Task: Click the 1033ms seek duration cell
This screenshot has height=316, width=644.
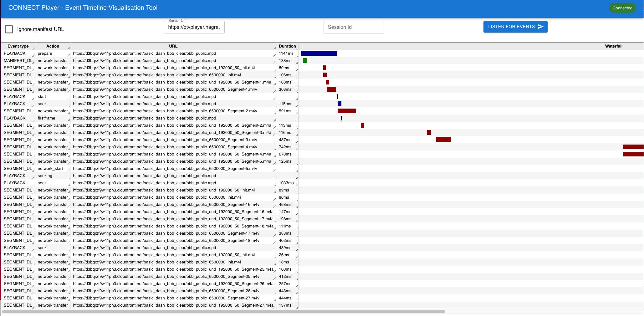Action: 286,183
